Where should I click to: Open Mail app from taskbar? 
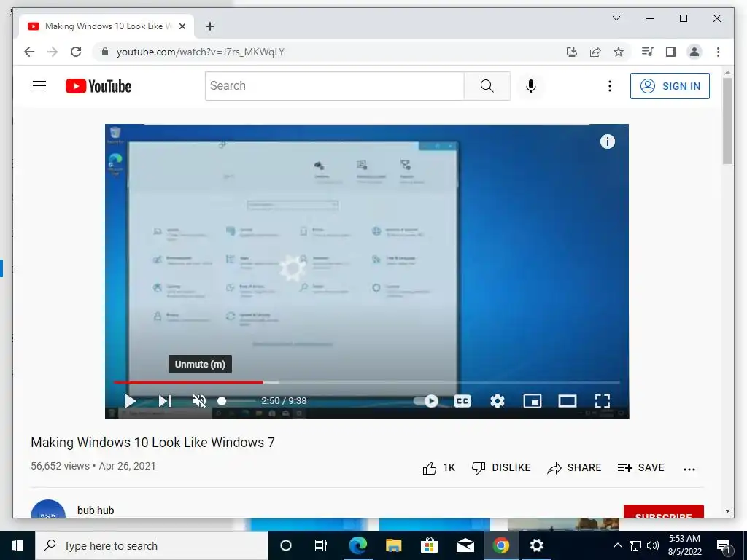coord(465,545)
